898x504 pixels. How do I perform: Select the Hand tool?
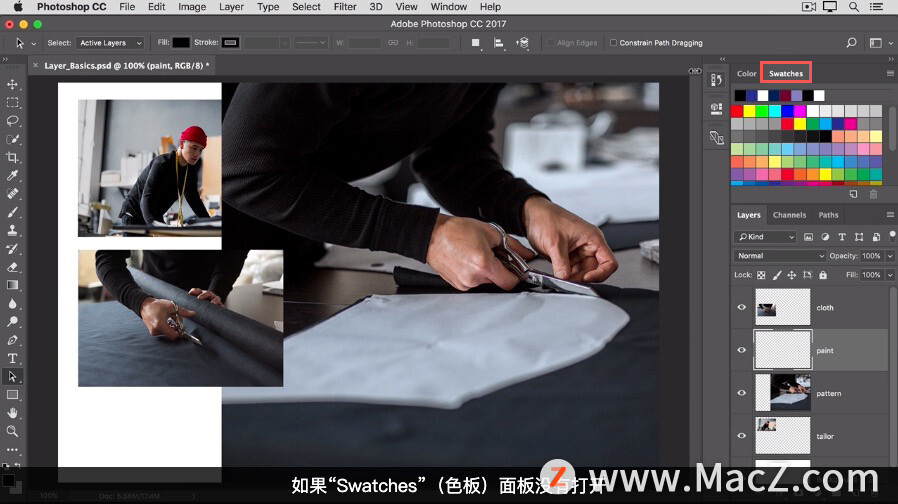click(x=12, y=413)
